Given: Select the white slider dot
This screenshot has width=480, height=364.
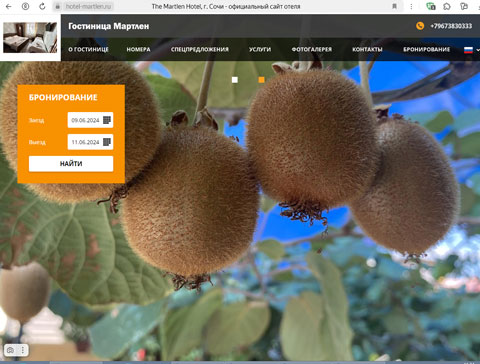Looking at the screenshot, I should coord(235,80).
